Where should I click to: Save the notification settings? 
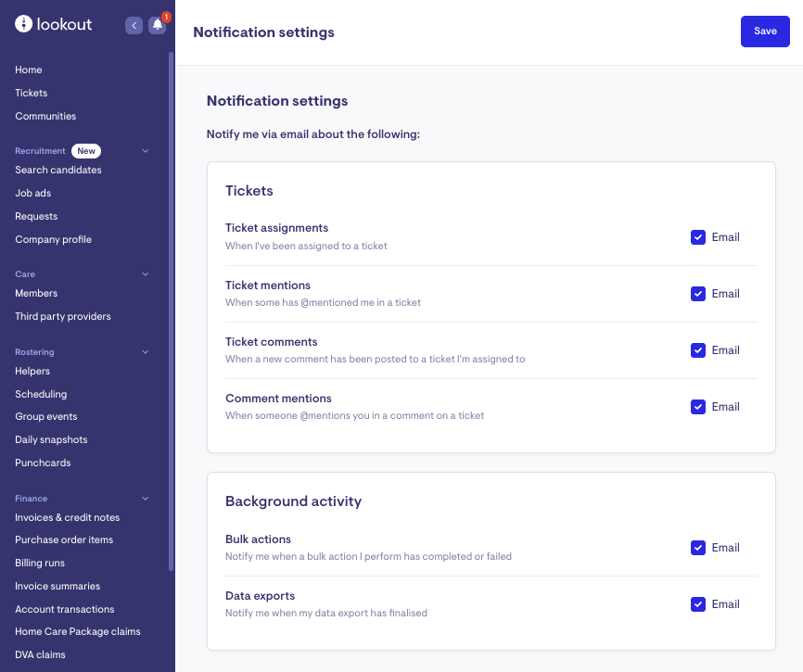(x=765, y=32)
